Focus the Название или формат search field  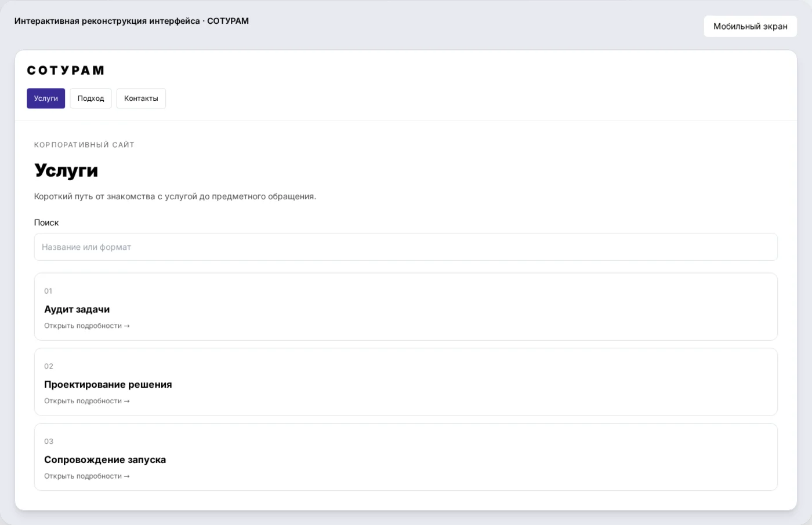405,247
